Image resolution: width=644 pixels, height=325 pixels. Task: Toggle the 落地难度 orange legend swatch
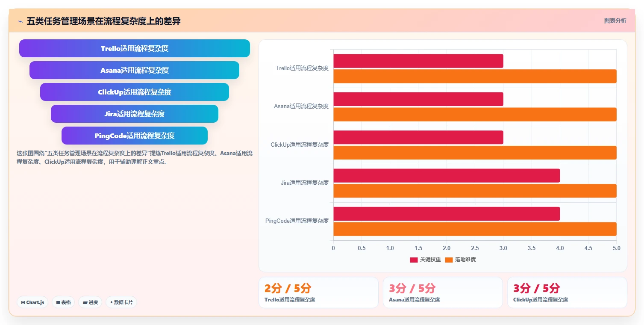(449, 260)
